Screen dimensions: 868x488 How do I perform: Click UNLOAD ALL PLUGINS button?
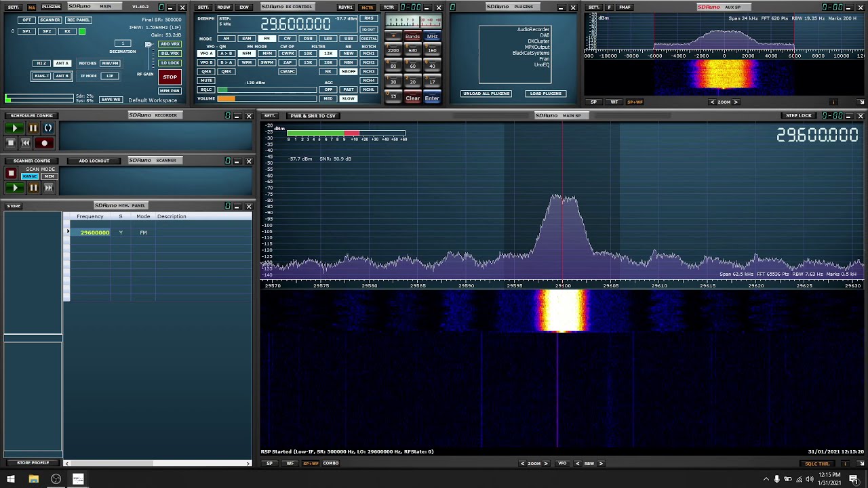[x=486, y=94]
